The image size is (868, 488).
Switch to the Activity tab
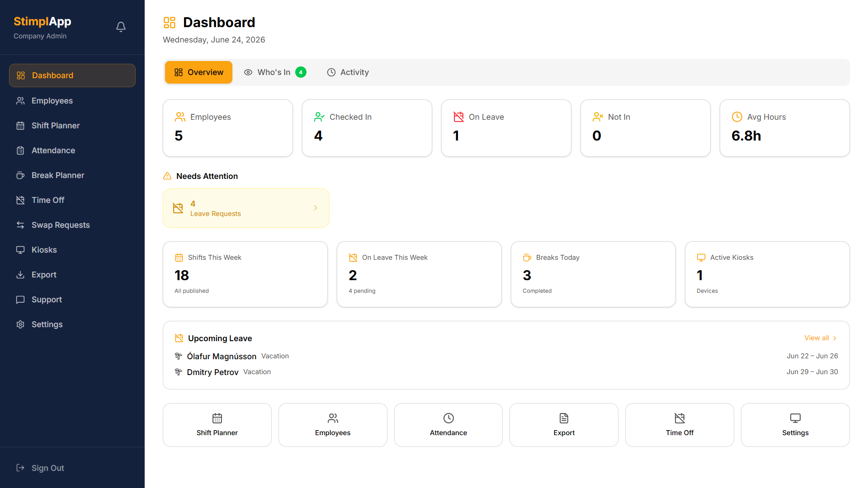click(x=348, y=72)
